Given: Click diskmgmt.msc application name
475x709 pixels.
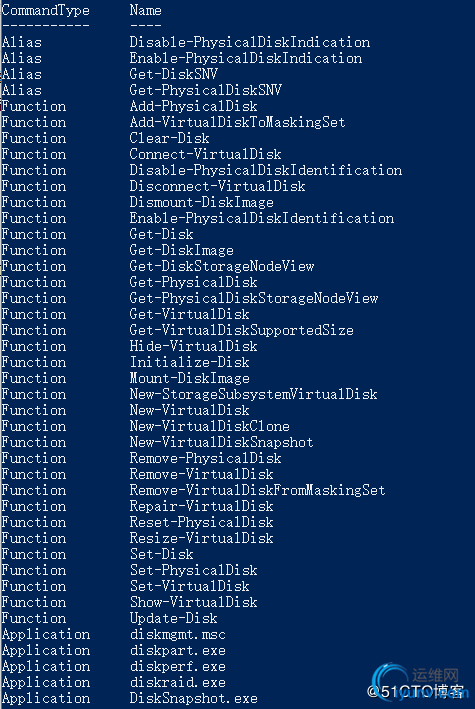Looking at the screenshot, I should 177,634.
